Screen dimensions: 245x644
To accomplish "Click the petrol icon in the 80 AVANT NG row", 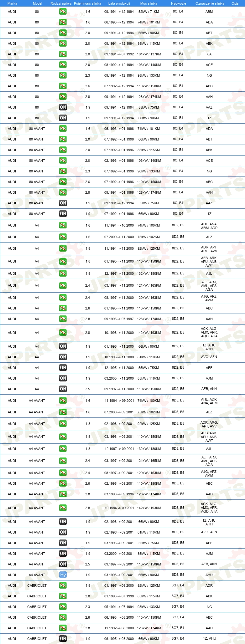I will tap(63, 171).
